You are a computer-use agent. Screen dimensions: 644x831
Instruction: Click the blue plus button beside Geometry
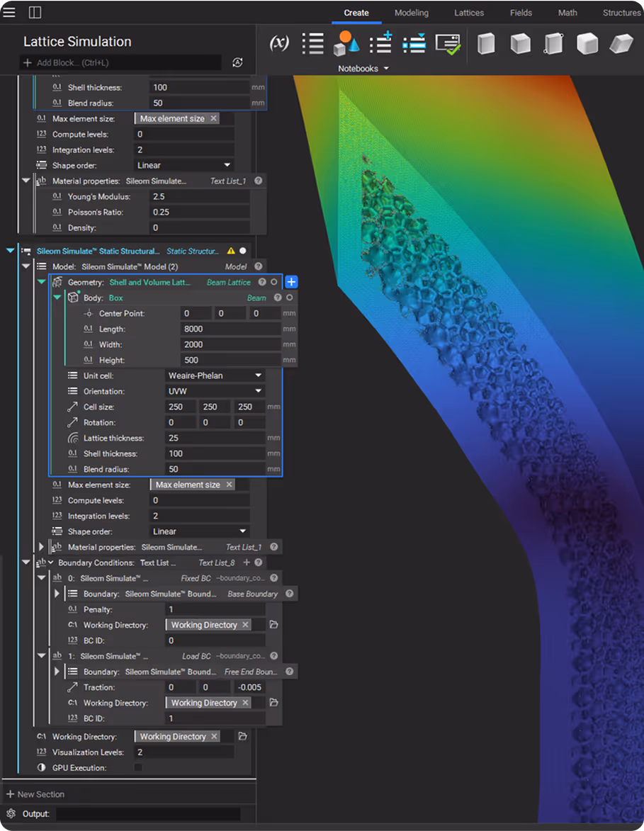(x=291, y=282)
